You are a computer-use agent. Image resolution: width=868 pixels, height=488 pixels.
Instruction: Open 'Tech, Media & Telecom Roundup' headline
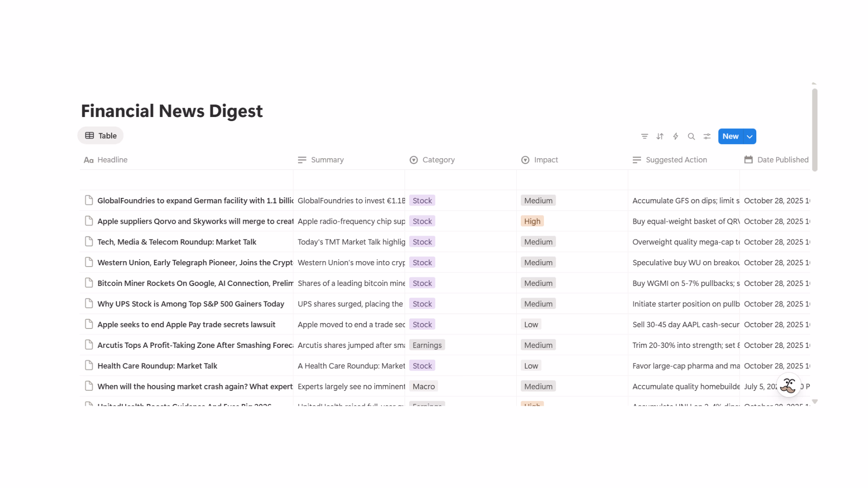177,242
